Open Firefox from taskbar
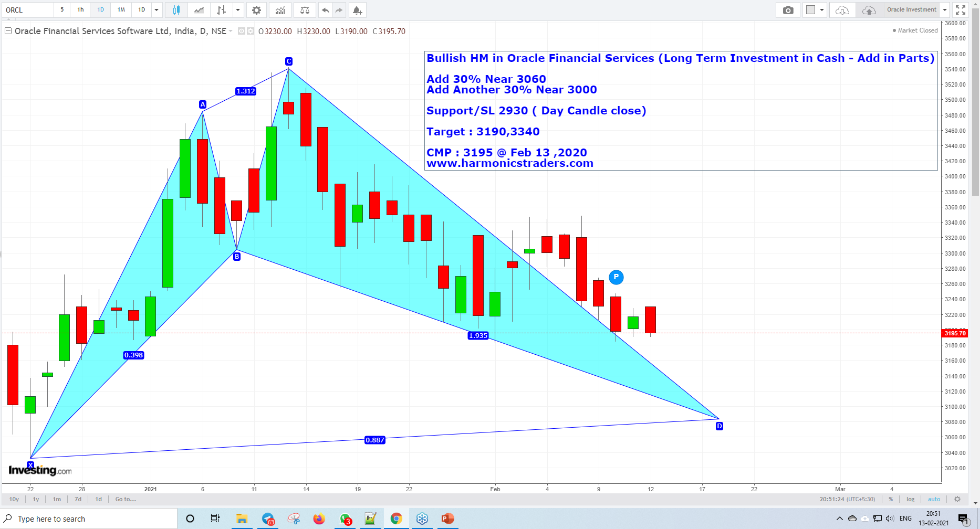This screenshot has width=980, height=529. tap(319, 519)
